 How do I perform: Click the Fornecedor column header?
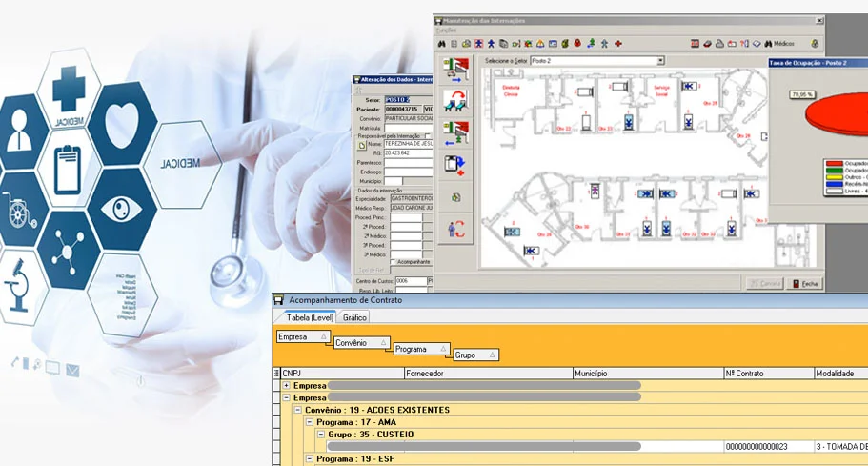pyautogui.click(x=488, y=374)
